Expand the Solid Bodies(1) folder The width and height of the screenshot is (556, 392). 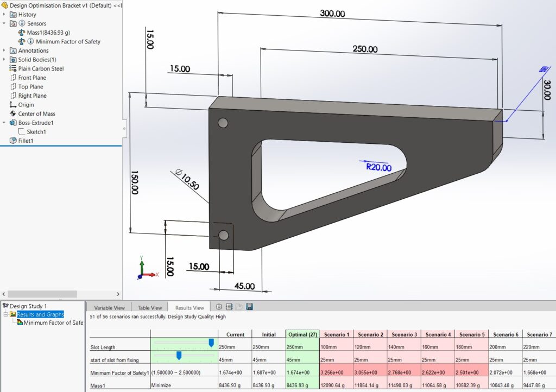tap(5, 60)
